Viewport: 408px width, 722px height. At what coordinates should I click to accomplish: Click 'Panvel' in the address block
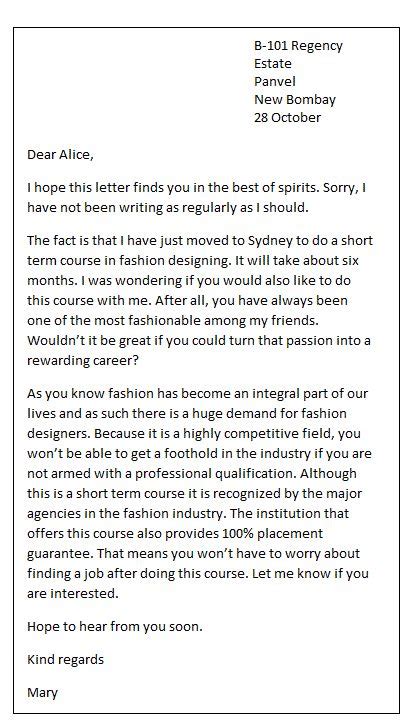[x=275, y=82]
